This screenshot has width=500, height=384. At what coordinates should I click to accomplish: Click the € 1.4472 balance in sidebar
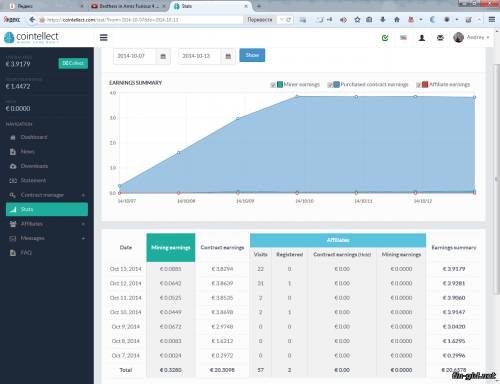(x=18, y=86)
